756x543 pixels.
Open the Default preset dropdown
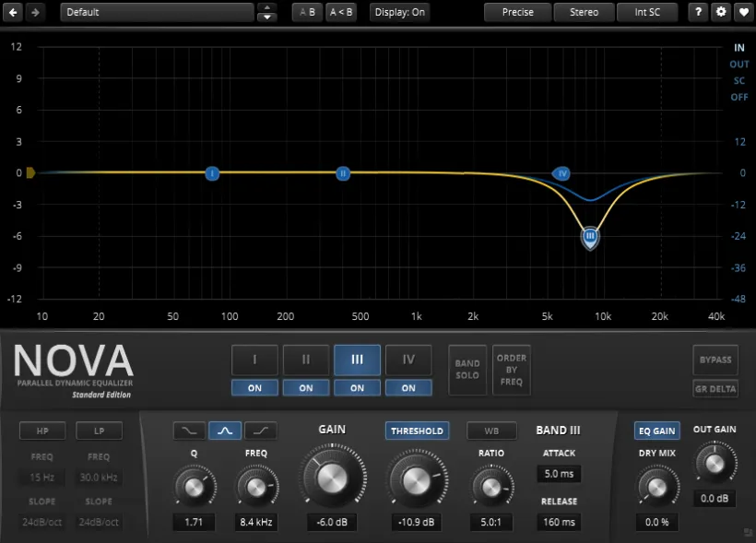point(157,12)
